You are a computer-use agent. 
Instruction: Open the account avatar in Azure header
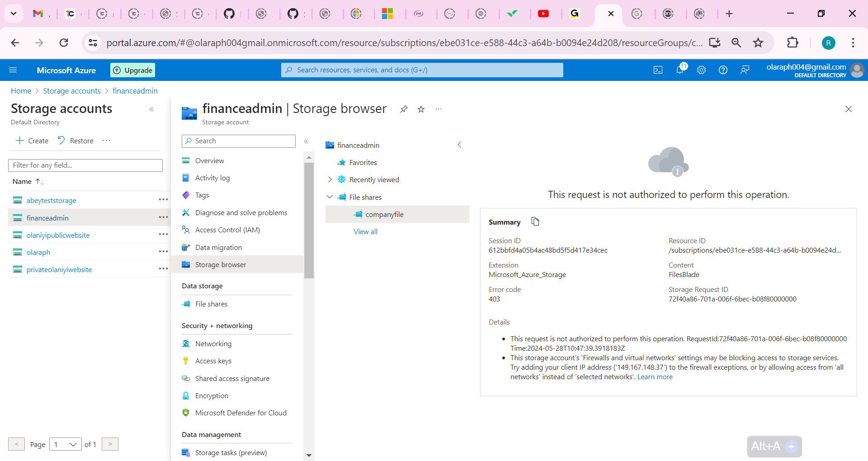click(857, 70)
